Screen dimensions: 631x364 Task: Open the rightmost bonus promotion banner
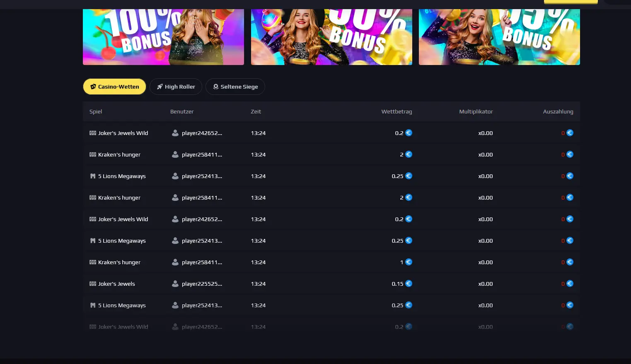pos(499,37)
